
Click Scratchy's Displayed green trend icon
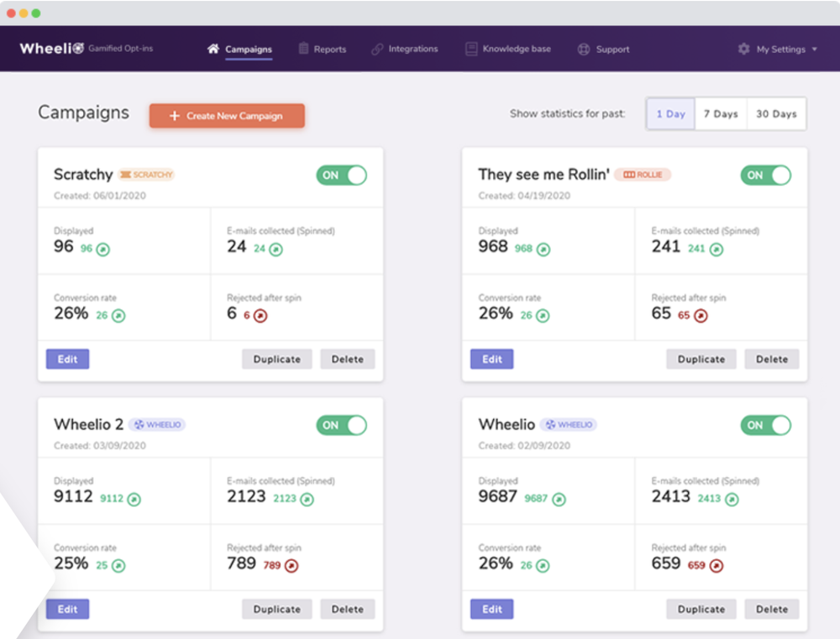coord(103,249)
